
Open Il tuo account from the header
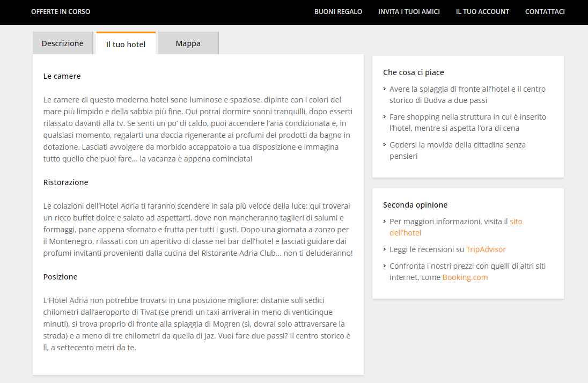coord(482,12)
